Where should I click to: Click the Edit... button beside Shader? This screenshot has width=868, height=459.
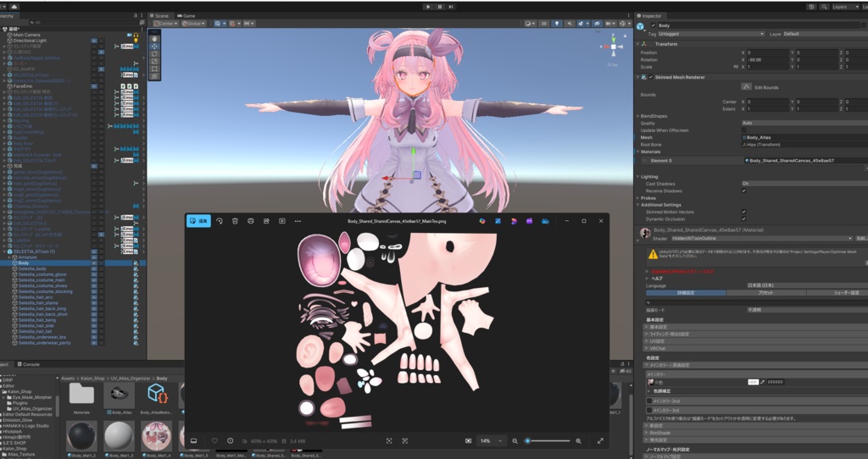tap(862, 238)
